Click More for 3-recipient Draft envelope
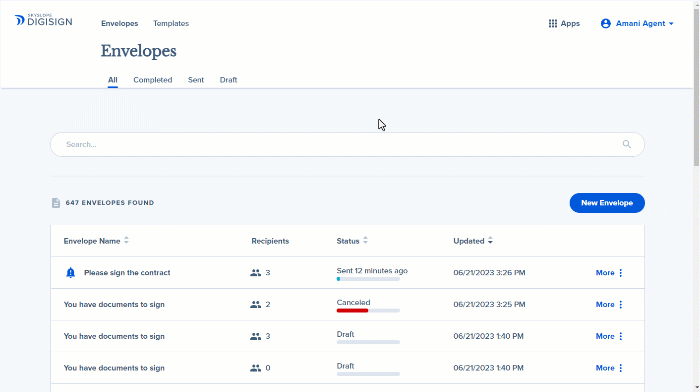700x392 pixels. tap(605, 336)
